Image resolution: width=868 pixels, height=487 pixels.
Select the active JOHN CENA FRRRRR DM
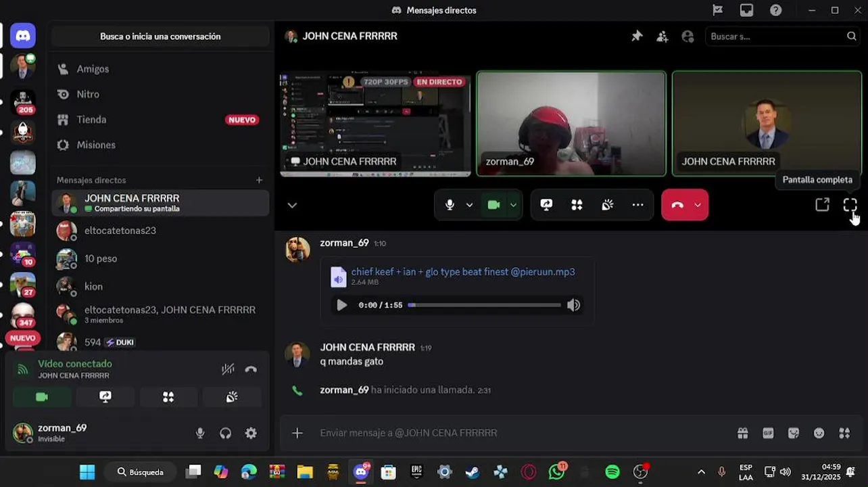pyautogui.click(x=160, y=203)
